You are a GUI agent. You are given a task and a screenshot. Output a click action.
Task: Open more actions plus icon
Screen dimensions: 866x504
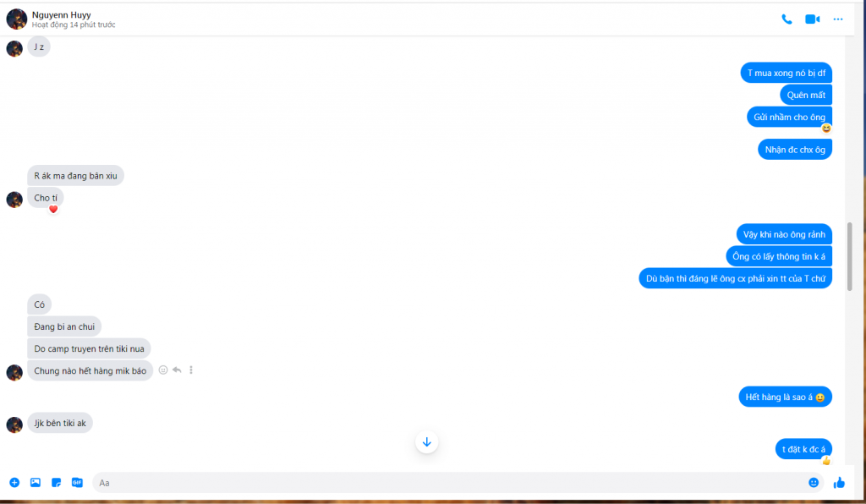point(14,483)
